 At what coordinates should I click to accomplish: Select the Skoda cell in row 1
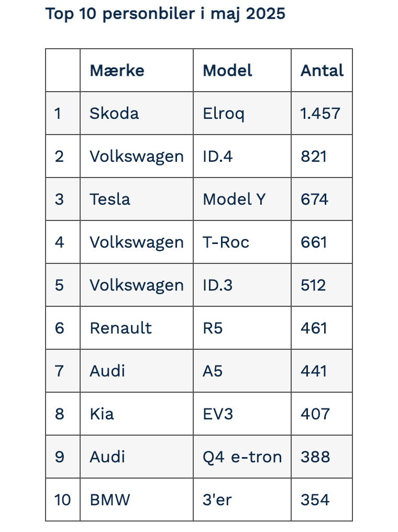click(x=114, y=114)
